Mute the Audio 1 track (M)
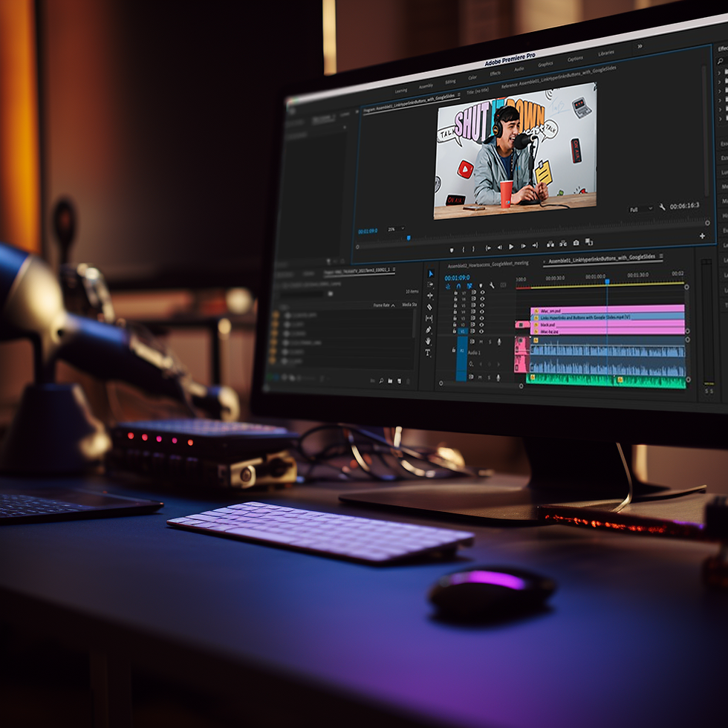Image resolution: width=728 pixels, height=728 pixels. coord(481,342)
